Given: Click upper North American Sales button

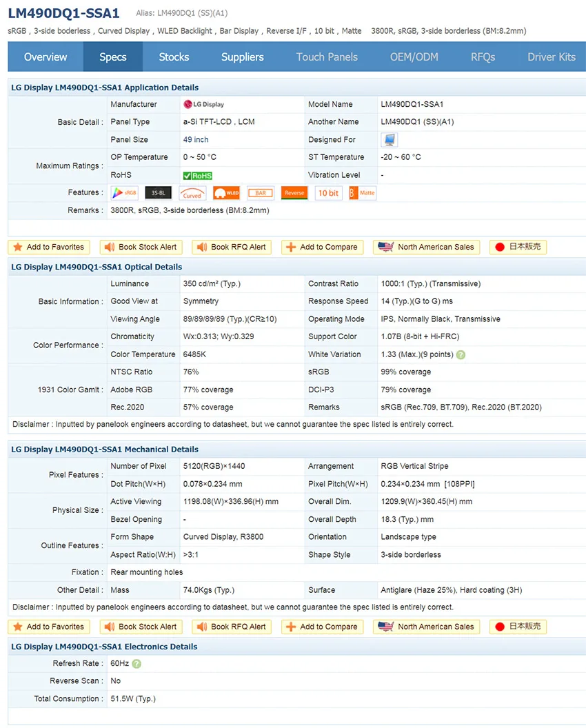Looking at the screenshot, I should tap(426, 247).
